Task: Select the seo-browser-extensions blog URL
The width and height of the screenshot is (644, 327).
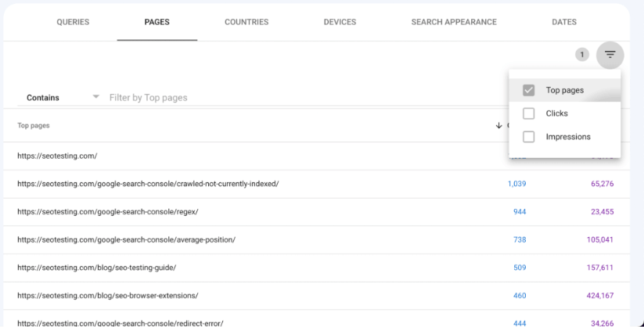Action: click(108, 296)
